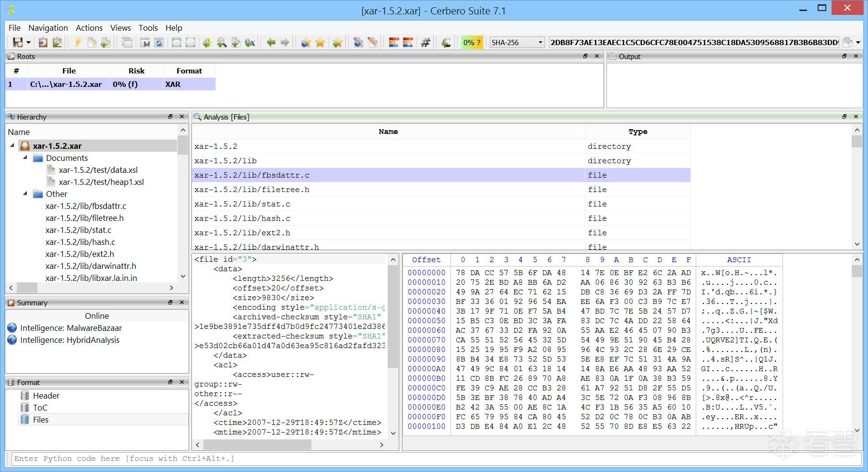Click the lightning bolt toolbar icon
Image resolution: width=868 pixels, height=472 pixels.
(78, 43)
